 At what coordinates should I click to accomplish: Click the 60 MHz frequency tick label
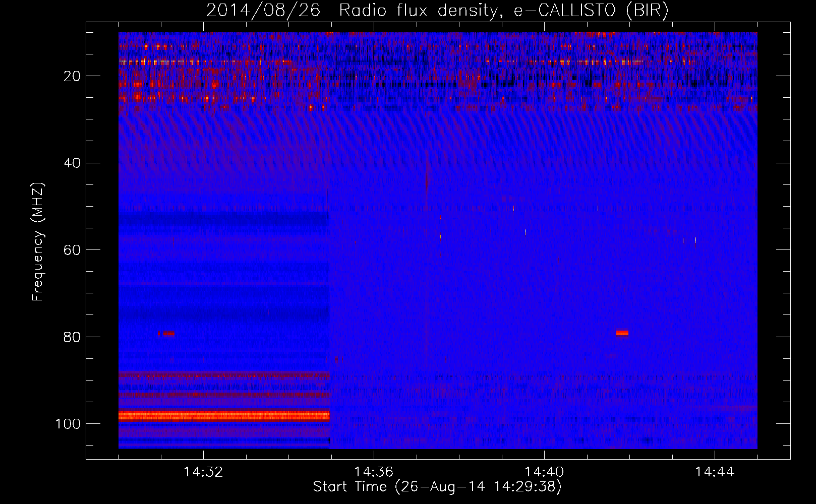pyautogui.click(x=72, y=250)
